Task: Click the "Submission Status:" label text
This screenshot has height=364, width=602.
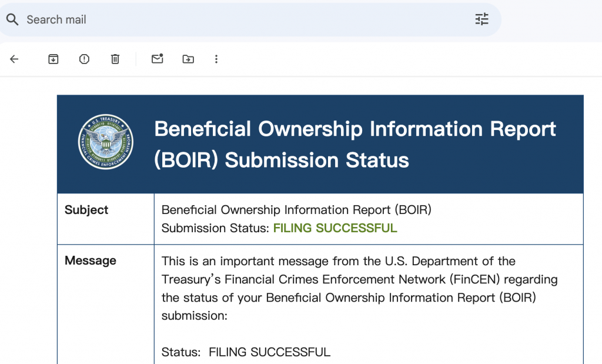Action: click(215, 228)
